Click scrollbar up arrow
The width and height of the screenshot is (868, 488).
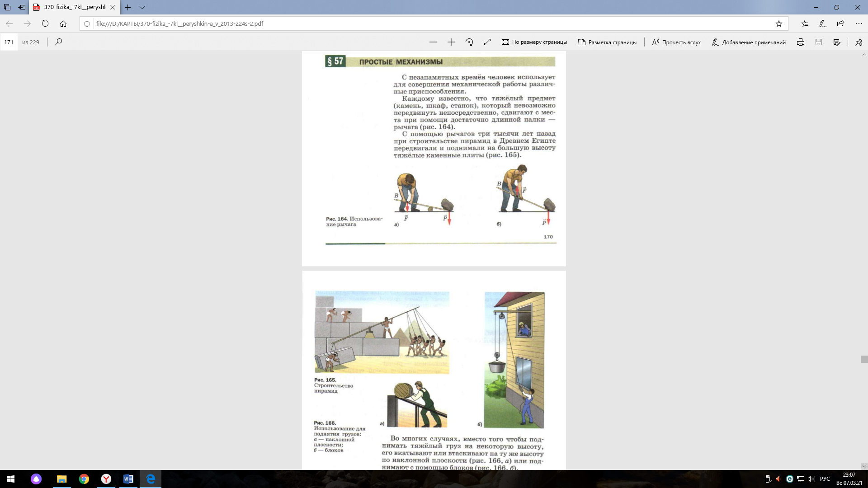coord(864,55)
